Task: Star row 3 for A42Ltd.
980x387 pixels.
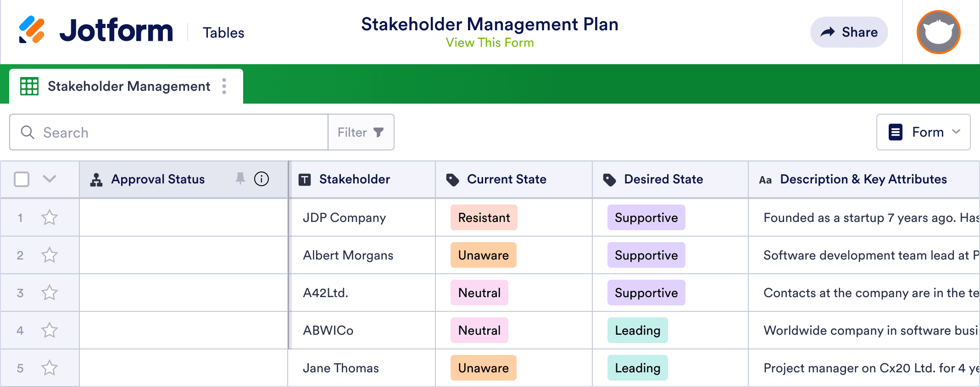Action: coord(50,293)
